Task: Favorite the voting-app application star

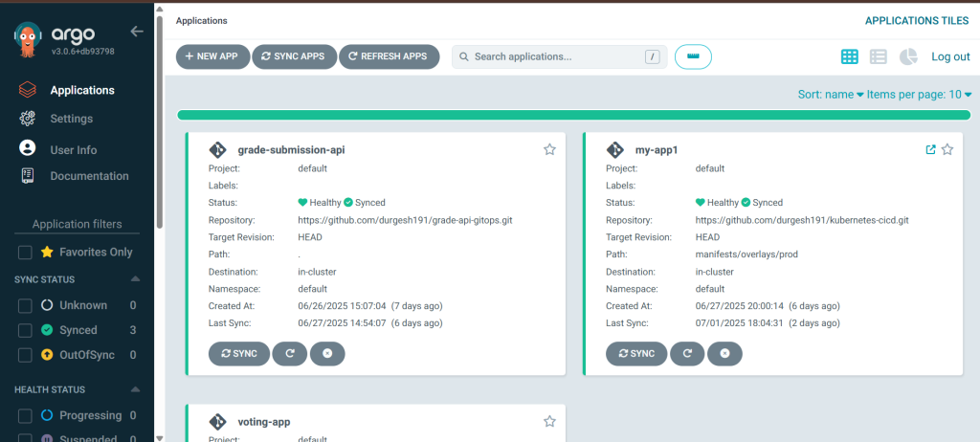Action: [x=549, y=421]
